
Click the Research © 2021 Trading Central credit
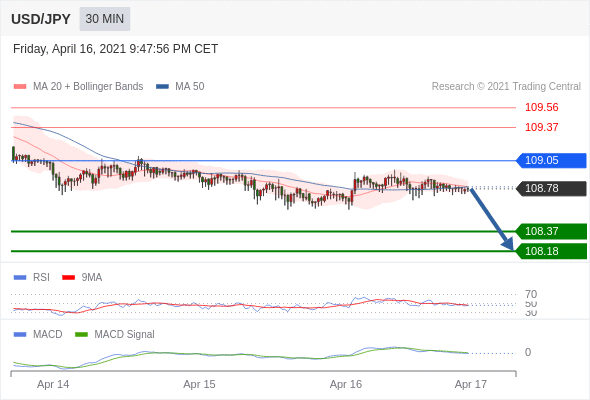[x=506, y=87]
